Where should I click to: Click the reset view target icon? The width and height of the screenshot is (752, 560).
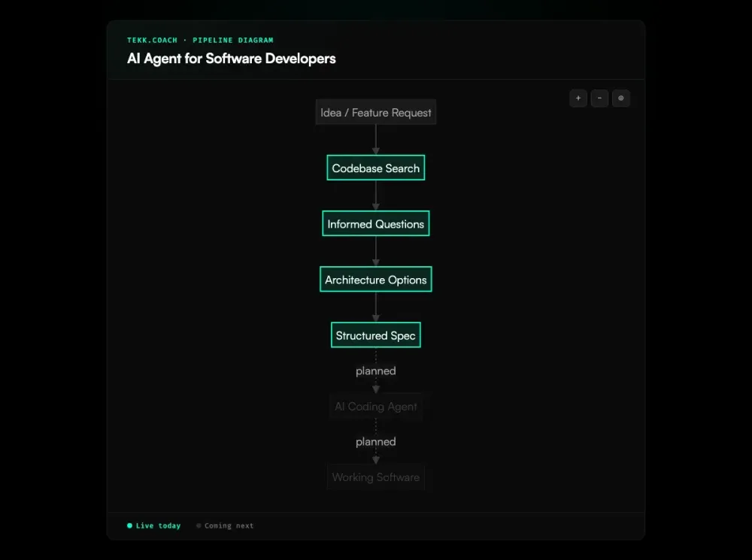click(620, 98)
